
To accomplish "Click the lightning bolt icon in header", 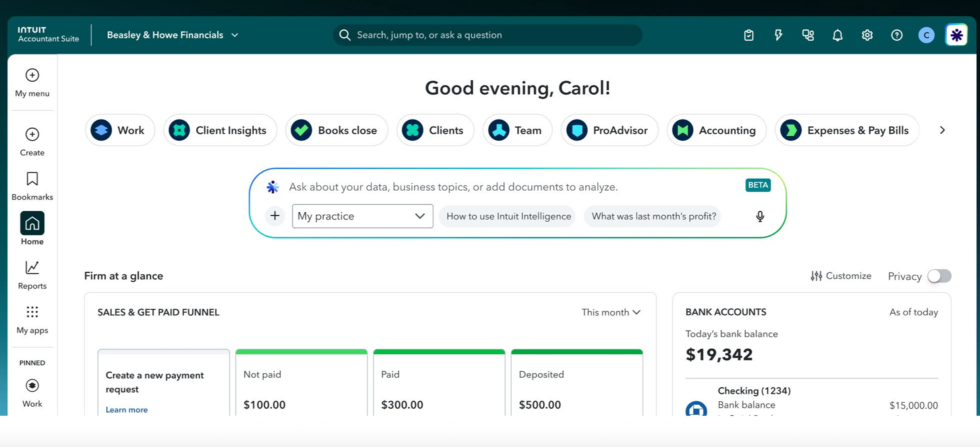I will [x=778, y=35].
